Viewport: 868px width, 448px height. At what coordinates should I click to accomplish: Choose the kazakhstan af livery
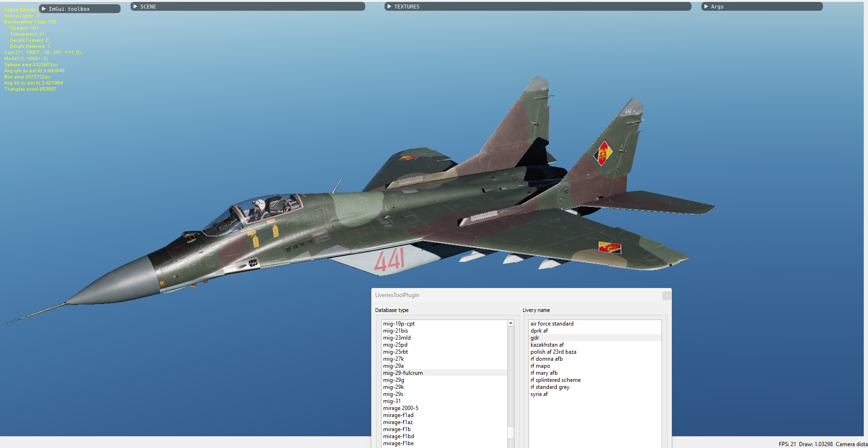595,345
